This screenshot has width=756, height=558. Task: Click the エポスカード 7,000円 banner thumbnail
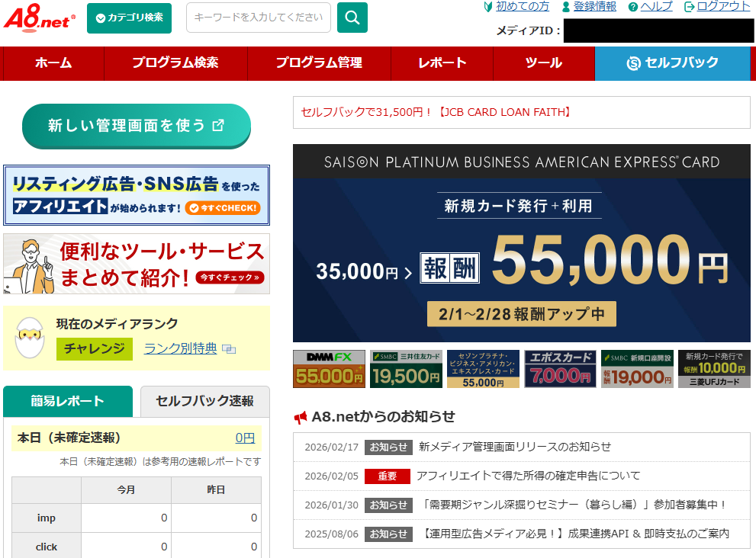click(x=559, y=369)
